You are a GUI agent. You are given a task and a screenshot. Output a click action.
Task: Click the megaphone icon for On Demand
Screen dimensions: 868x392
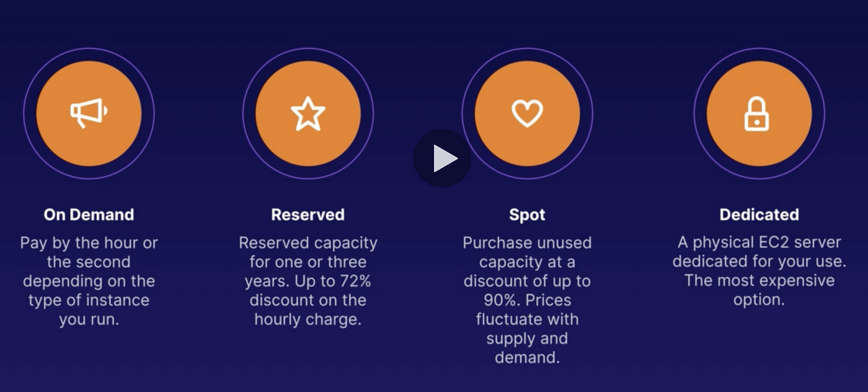pos(88,114)
